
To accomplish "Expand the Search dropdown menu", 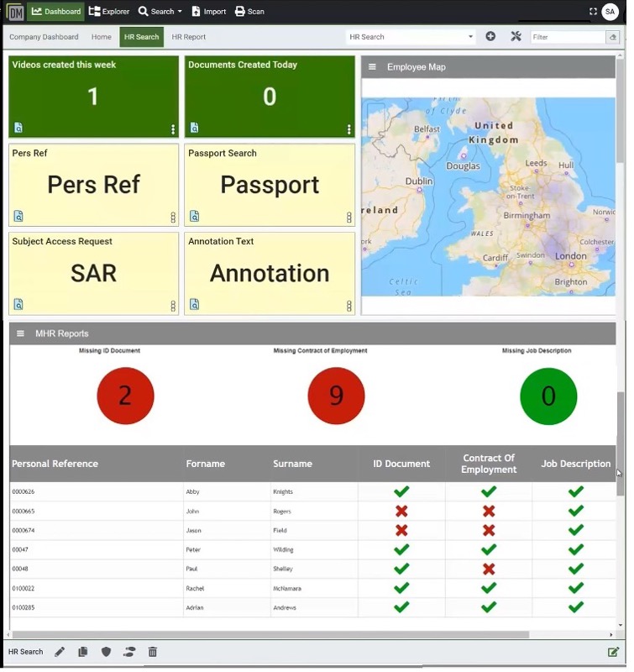I will tap(160, 12).
